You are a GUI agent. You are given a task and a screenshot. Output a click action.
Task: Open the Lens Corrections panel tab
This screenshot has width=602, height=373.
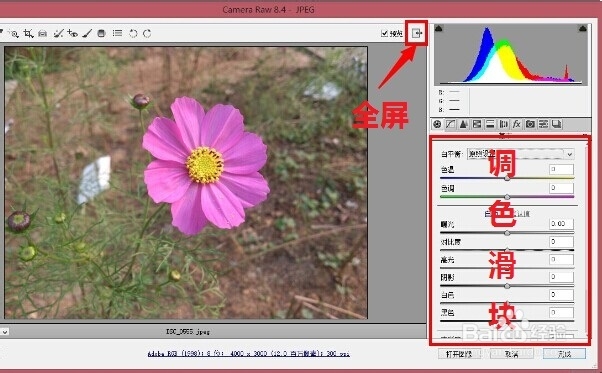[503, 124]
